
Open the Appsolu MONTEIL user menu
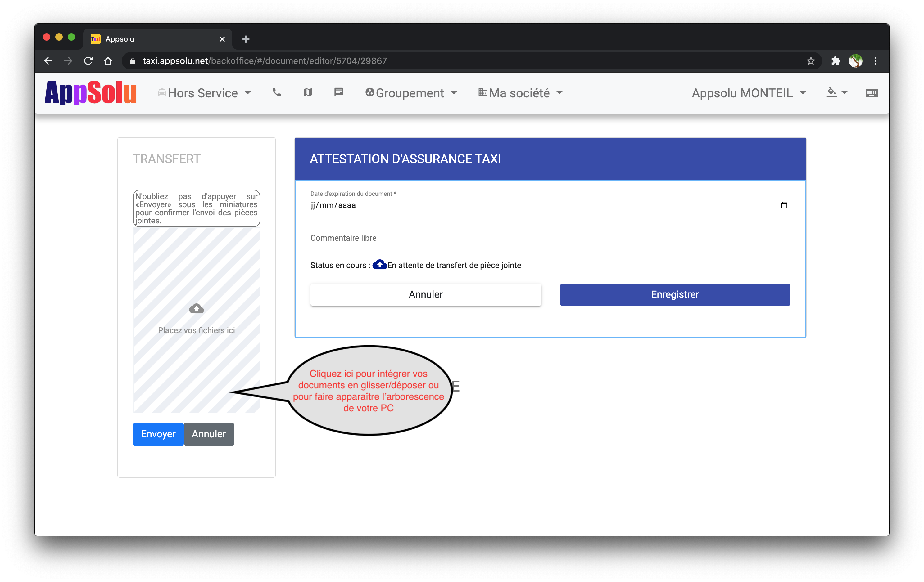click(749, 93)
